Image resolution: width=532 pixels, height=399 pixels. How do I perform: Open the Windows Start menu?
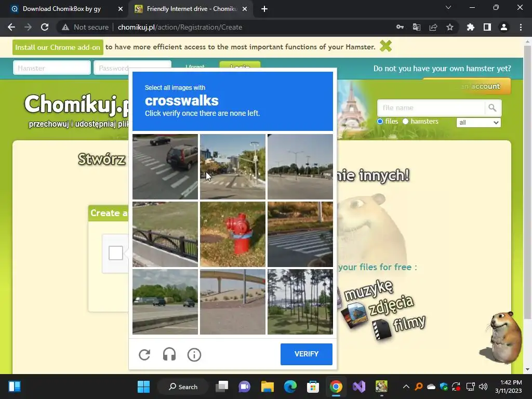pyautogui.click(x=143, y=387)
